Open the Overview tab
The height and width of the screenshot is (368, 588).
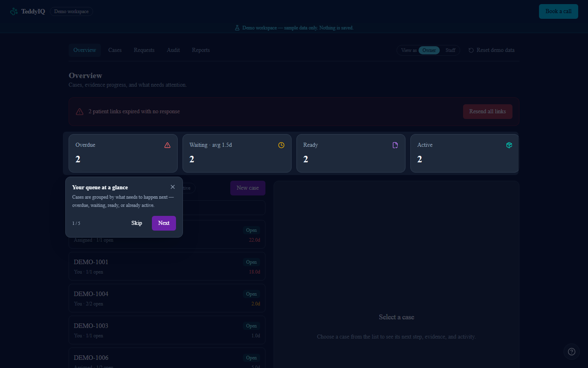(85, 50)
